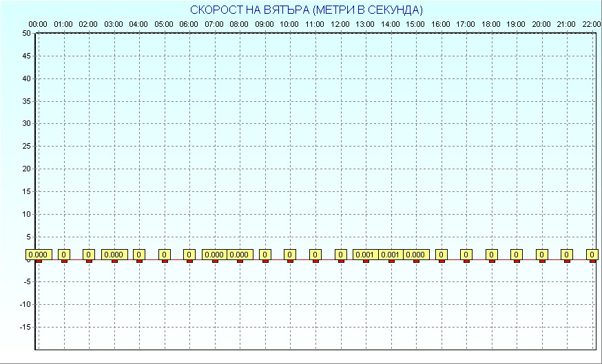Click the 06:00 time axis label

click(x=189, y=24)
